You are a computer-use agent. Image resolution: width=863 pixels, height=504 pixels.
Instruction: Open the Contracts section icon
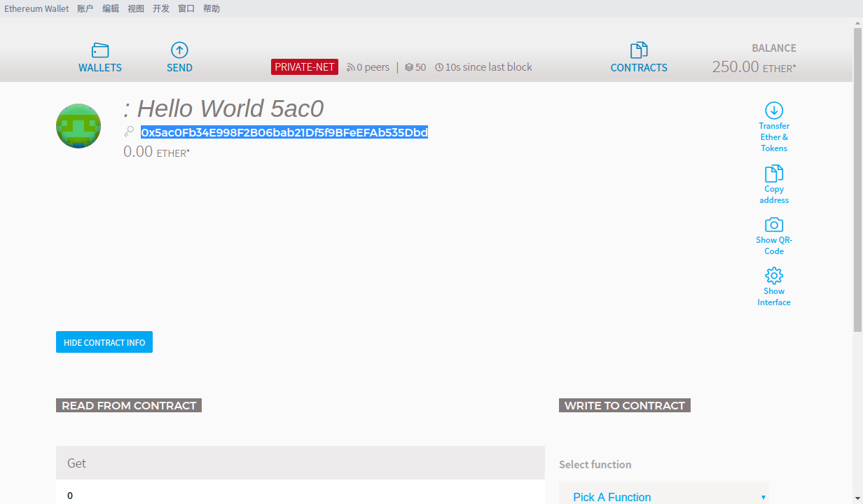pyautogui.click(x=639, y=50)
